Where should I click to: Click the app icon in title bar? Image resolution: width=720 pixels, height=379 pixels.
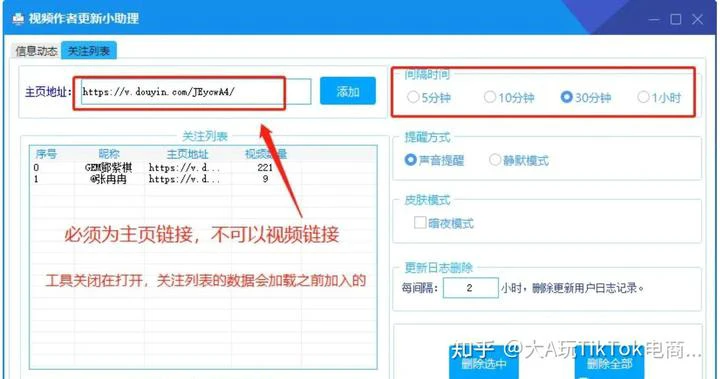[x=18, y=19]
